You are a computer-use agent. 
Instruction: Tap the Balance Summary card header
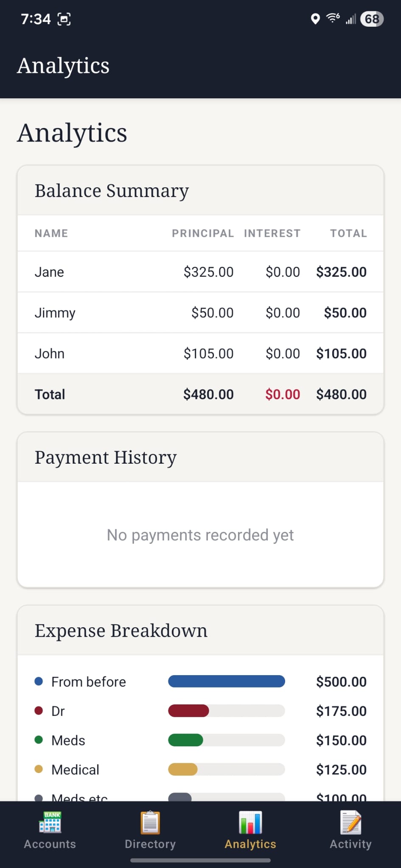(200, 191)
